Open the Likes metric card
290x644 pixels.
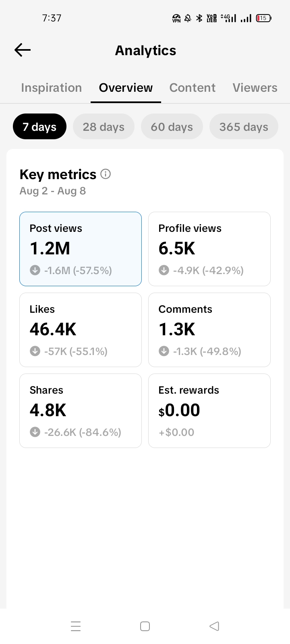(81, 330)
